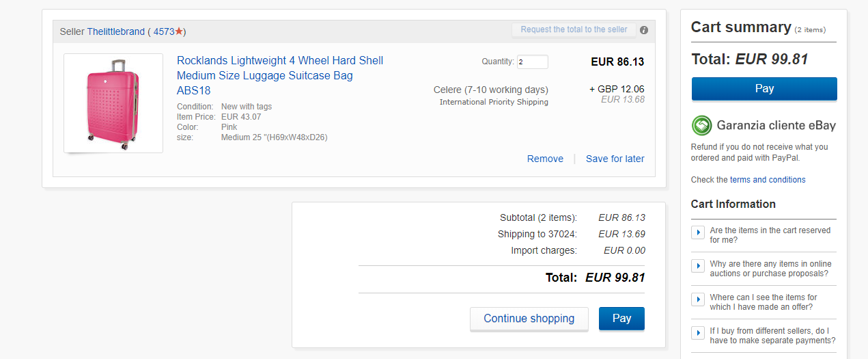The image size is (868, 359).
Task: Expand 'If I buy from different sellers' question
Action: tap(698, 333)
